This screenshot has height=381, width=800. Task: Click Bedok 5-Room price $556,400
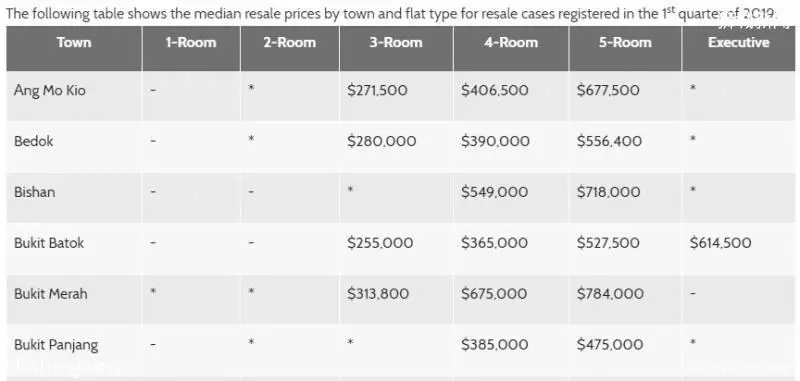click(609, 141)
